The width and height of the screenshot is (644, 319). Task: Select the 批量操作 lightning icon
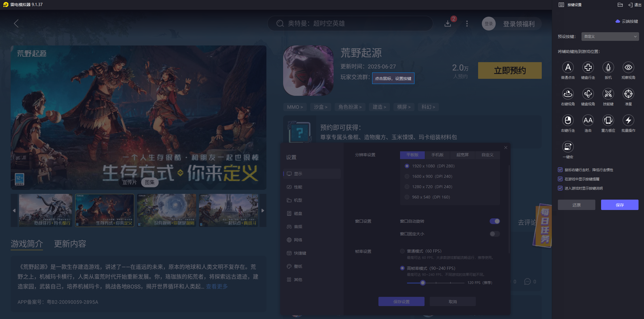coord(628,120)
